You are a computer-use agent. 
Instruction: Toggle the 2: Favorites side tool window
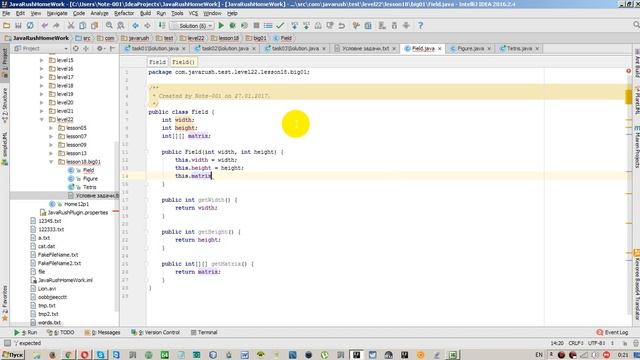pos(4,302)
